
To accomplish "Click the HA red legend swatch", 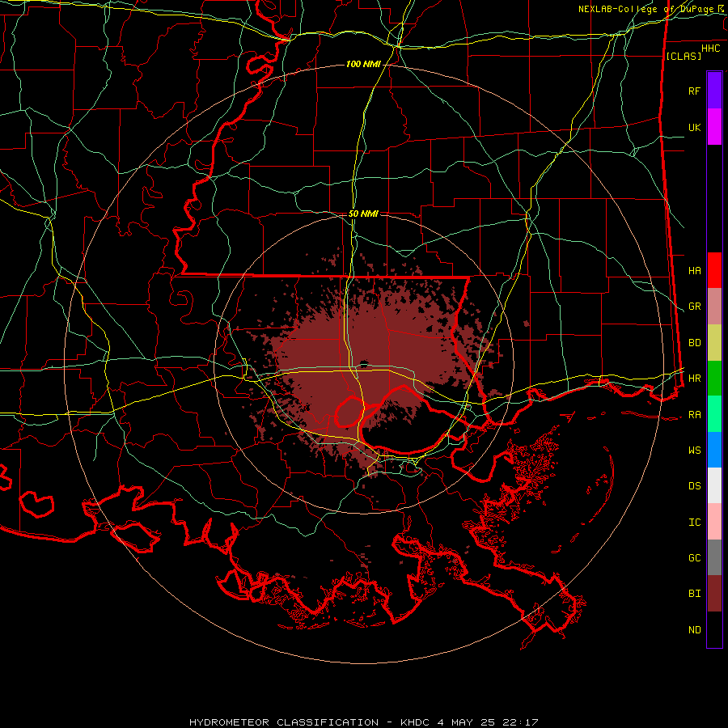I will pos(714,270).
